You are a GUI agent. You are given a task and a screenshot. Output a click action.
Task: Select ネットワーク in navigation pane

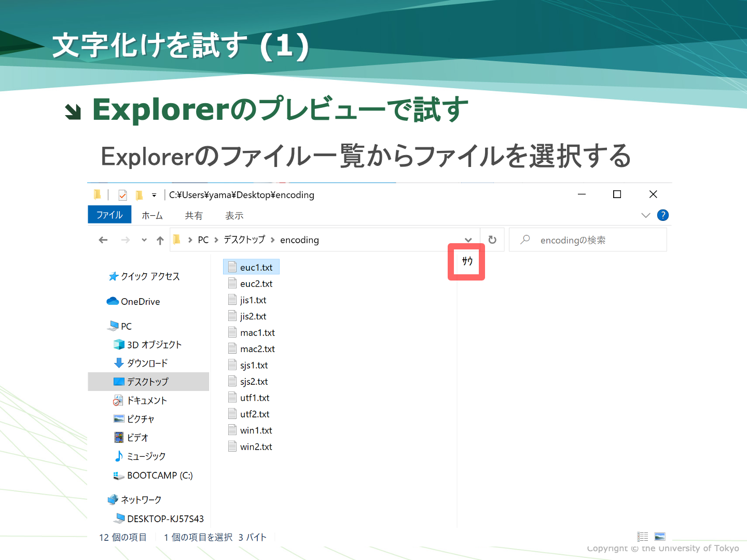coord(134,499)
